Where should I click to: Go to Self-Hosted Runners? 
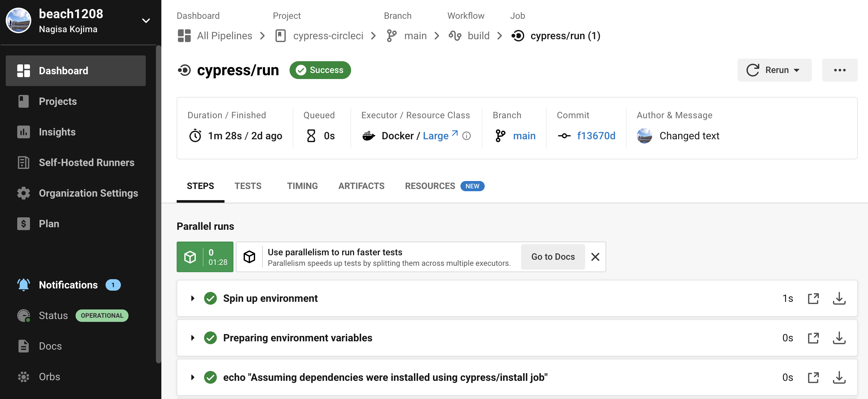(x=86, y=163)
